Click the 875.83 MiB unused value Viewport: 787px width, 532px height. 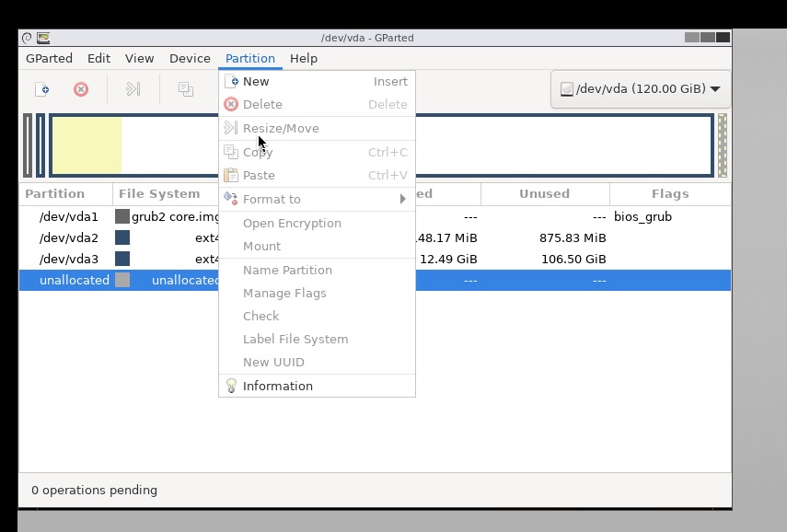(573, 237)
